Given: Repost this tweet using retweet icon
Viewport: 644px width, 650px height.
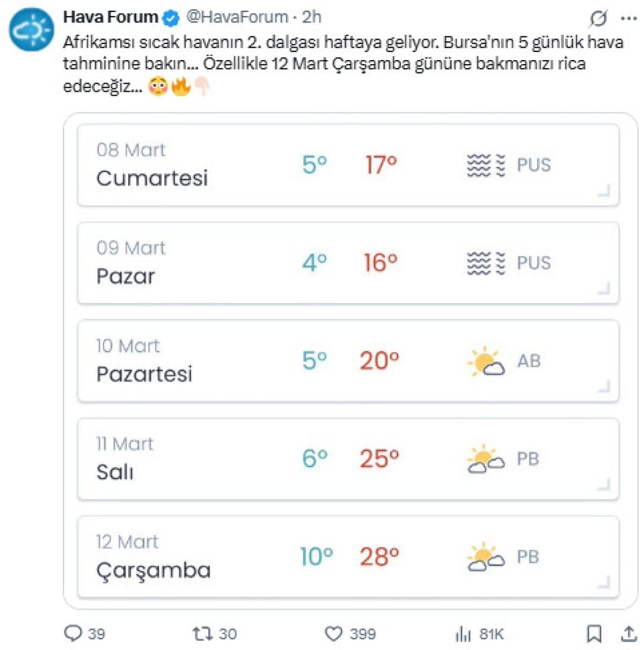Looking at the screenshot, I should pyautogui.click(x=203, y=634).
